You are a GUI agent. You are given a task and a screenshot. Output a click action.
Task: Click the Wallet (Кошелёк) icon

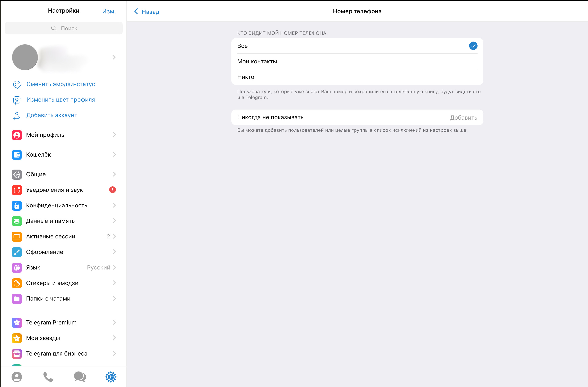coord(17,155)
